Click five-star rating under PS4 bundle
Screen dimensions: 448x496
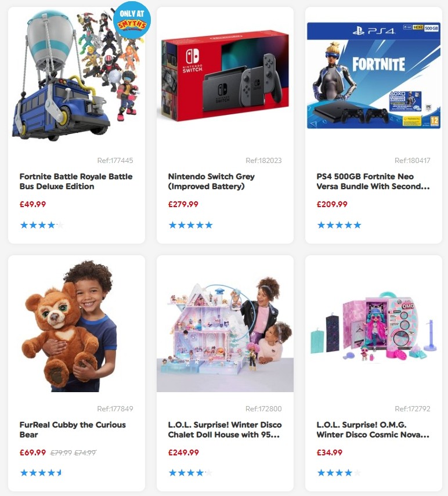click(x=339, y=225)
